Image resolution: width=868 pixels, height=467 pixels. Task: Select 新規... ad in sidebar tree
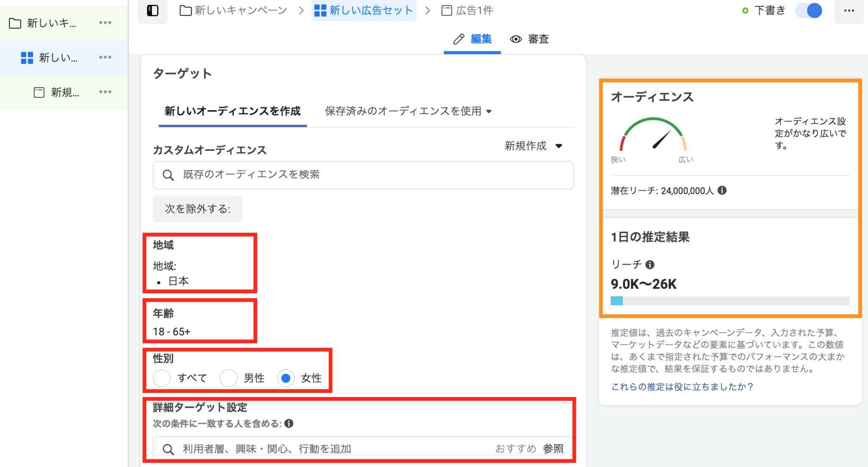[64, 92]
